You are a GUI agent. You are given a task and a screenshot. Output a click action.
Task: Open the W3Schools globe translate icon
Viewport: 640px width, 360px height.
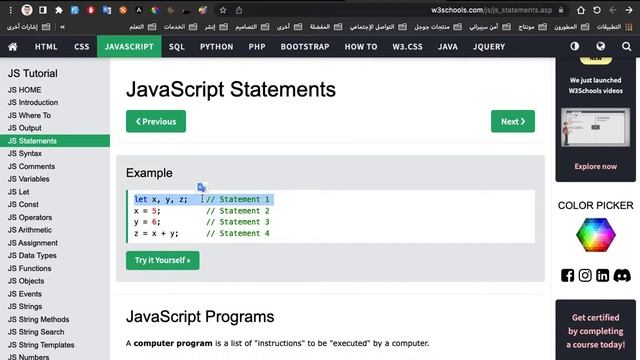pyautogui.click(x=600, y=46)
